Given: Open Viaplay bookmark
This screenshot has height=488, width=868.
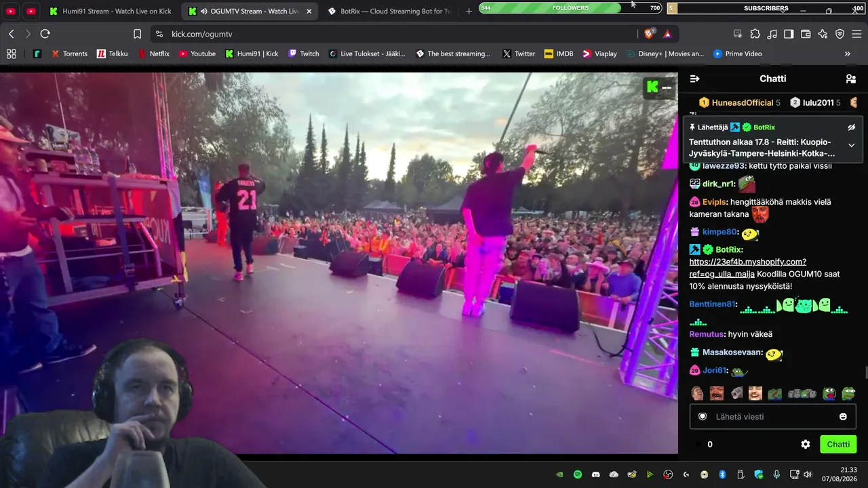Looking at the screenshot, I should point(599,54).
